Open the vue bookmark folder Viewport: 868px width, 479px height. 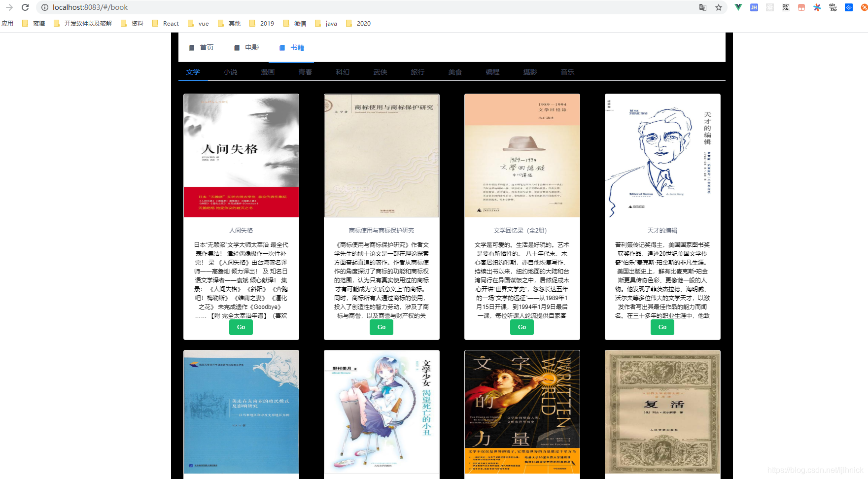coord(198,23)
